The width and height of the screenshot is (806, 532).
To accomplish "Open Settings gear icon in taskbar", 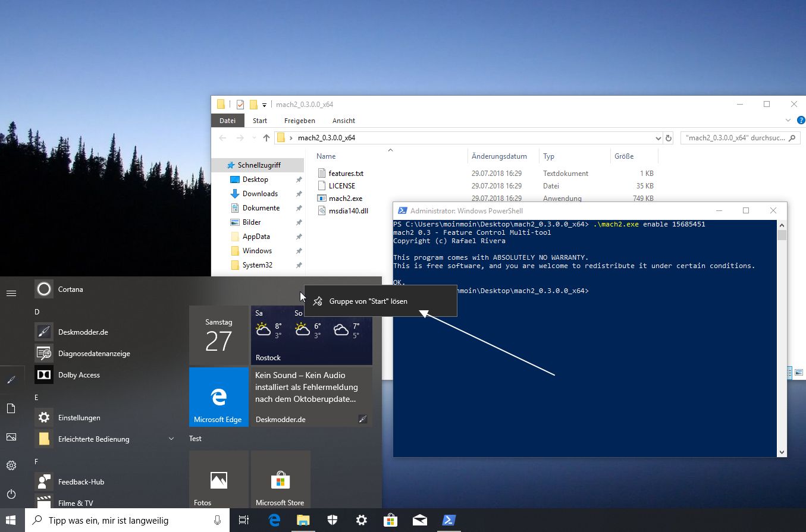I will (x=362, y=520).
